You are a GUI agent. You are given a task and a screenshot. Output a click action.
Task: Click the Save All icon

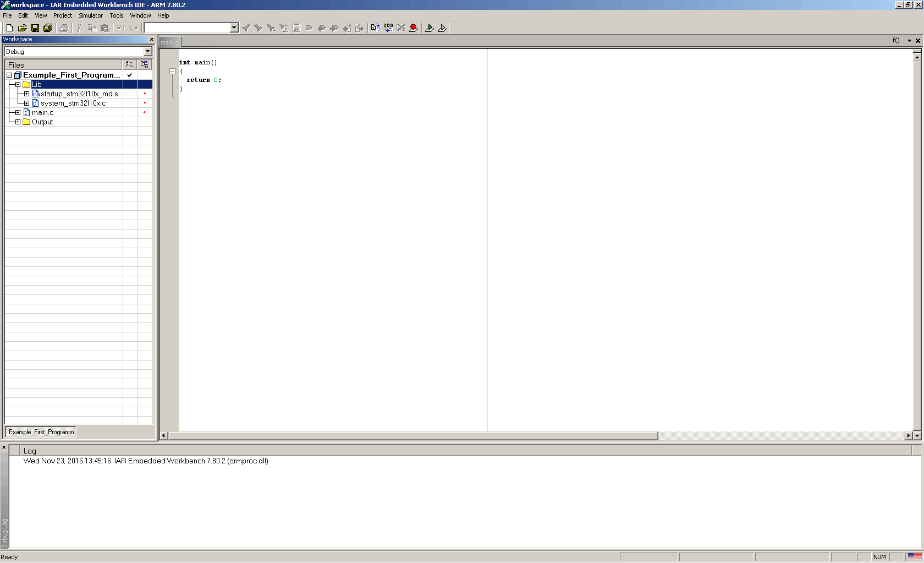pos(48,28)
